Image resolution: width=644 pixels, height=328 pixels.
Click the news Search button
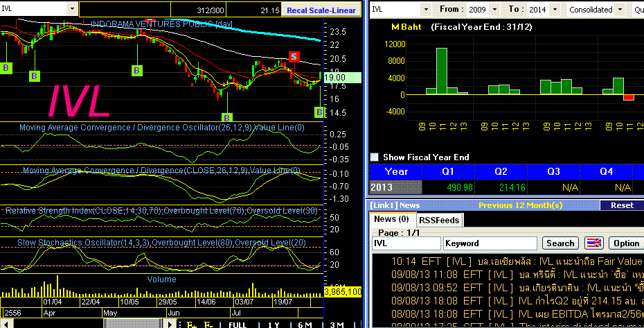click(560, 243)
